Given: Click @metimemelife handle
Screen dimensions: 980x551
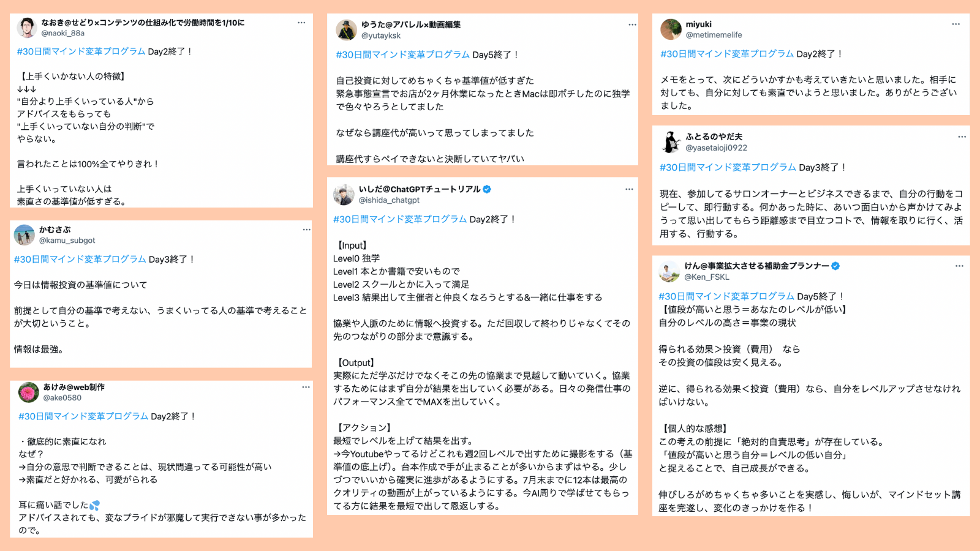Looking at the screenshot, I should (x=714, y=35).
